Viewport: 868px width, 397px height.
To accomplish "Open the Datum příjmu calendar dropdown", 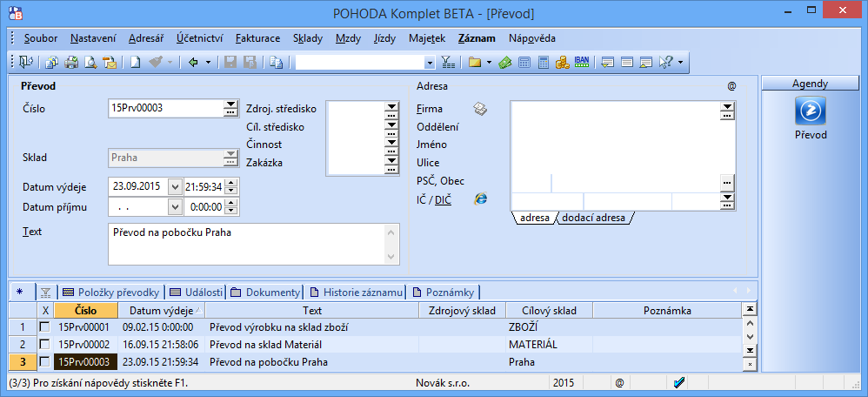I will click(176, 207).
